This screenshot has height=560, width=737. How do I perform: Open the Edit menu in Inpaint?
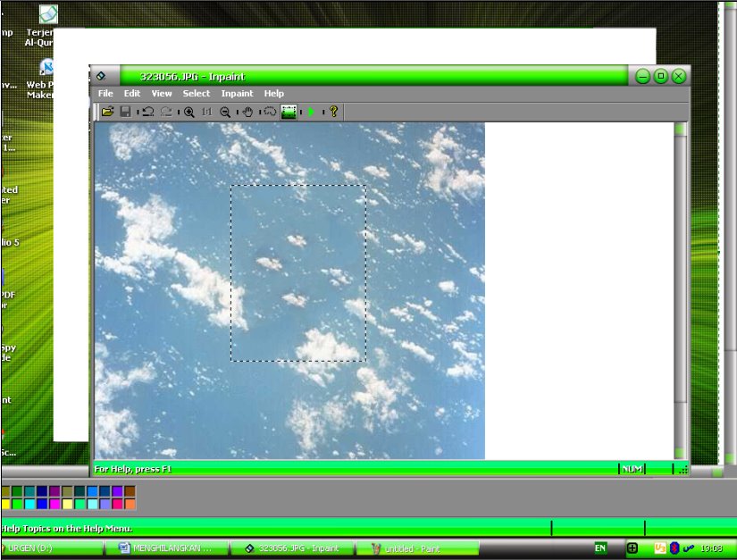[132, 94]
